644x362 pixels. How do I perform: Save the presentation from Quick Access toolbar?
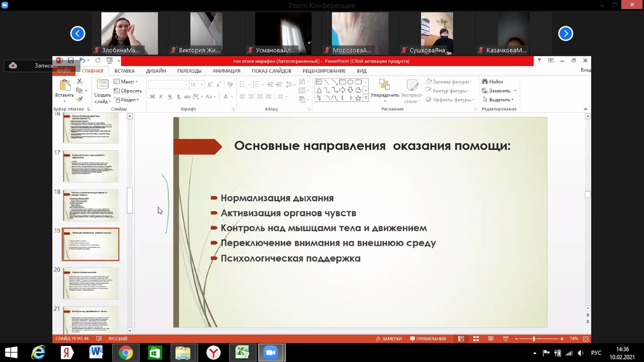(71, 61)
